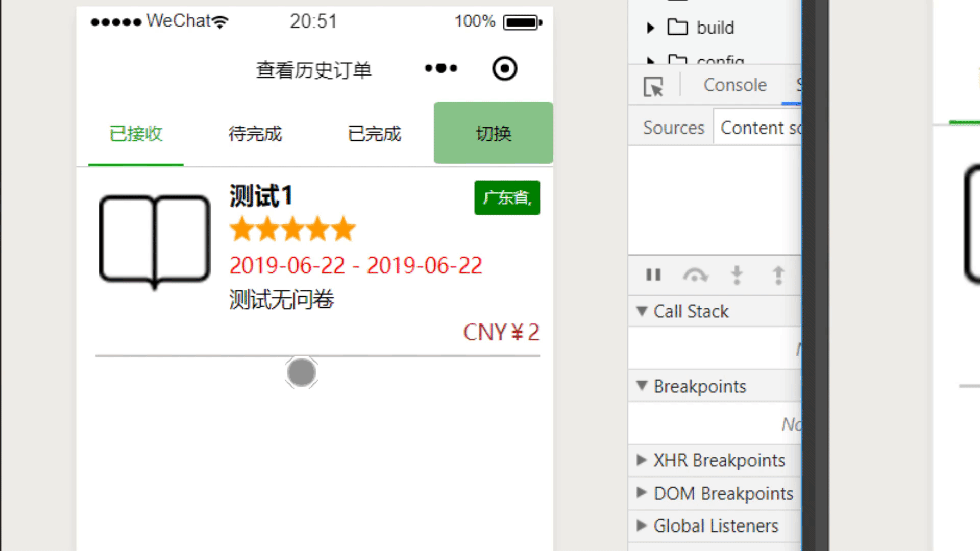Viewport: 980px width, 551px height.
Task: Click the more options (•••) icon
Action: [x=441, y=69]
